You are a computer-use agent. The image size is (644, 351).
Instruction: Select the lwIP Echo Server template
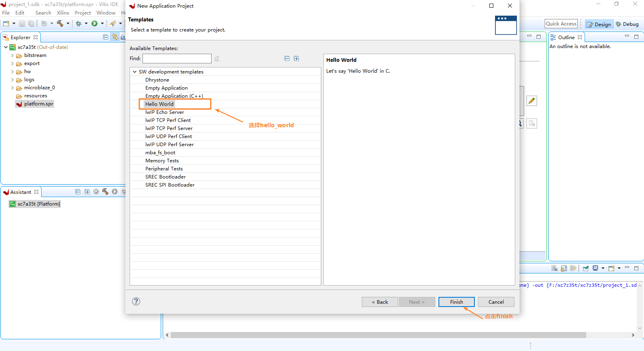pos(165,112)
